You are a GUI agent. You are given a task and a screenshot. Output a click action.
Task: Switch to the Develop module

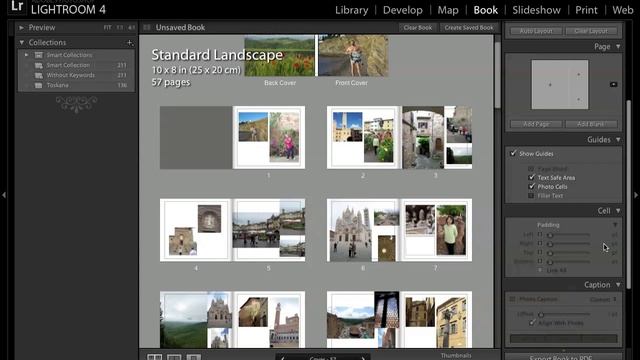[402, 10]
